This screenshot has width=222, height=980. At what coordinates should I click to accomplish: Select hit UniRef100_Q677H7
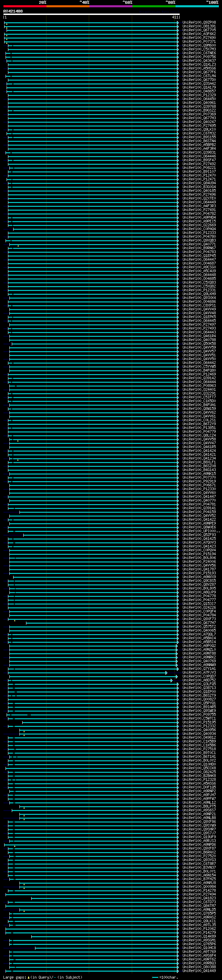pos(199,622)
